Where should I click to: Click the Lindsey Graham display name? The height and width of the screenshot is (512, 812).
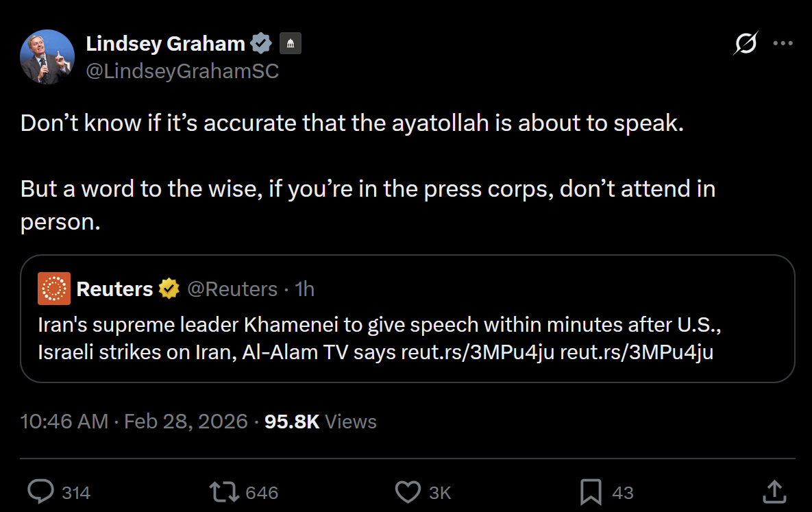(x=165, y=44)
